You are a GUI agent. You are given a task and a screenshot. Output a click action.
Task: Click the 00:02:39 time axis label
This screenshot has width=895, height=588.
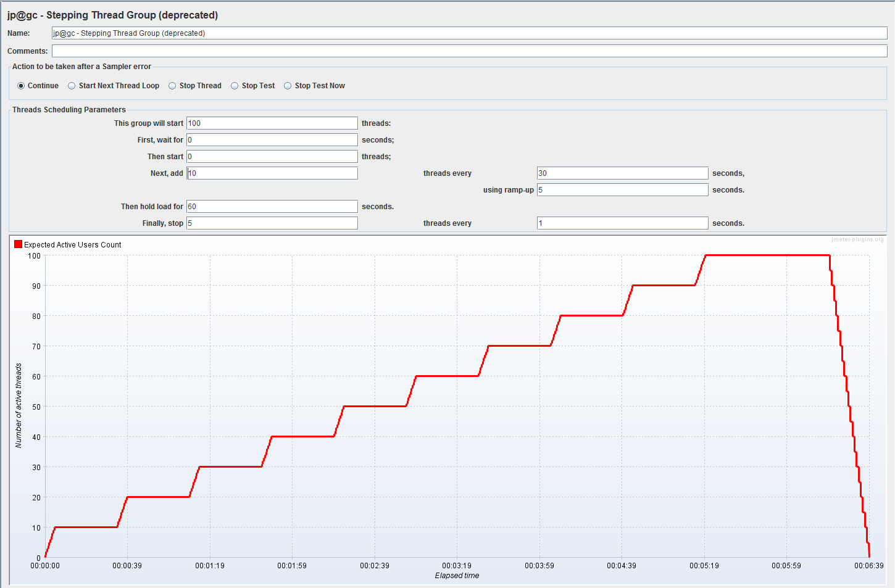(375, 566)
